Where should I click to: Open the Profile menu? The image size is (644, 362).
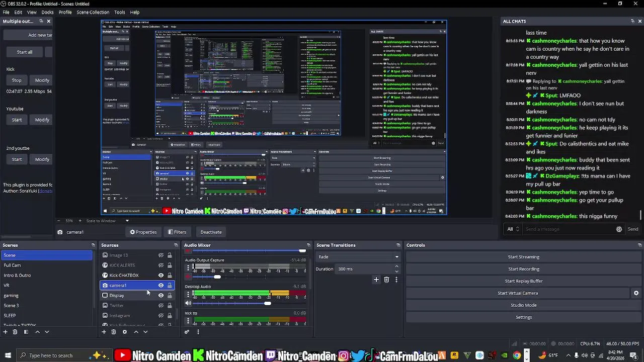pyautogui.click(x=65, y=12)
